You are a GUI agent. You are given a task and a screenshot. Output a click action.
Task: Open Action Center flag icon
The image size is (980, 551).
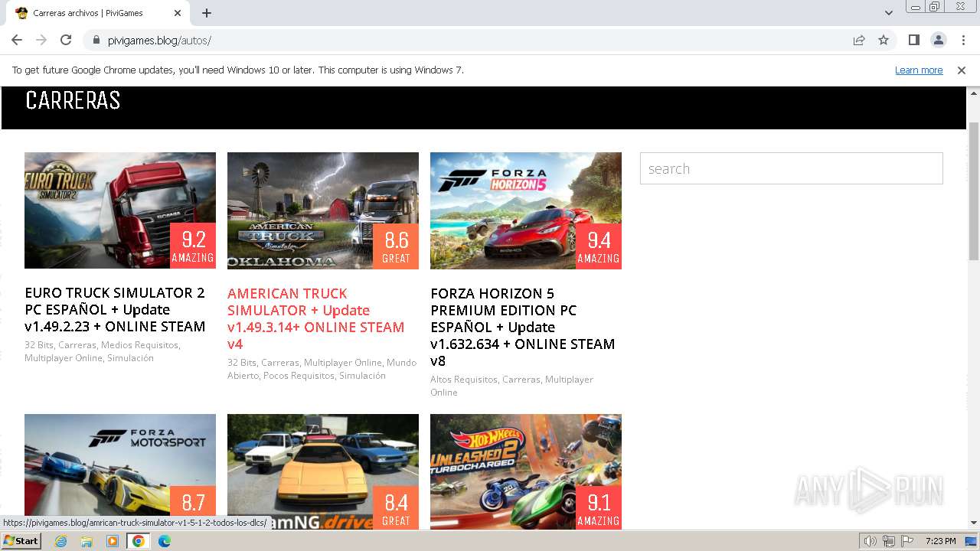[x=907, y=541]
